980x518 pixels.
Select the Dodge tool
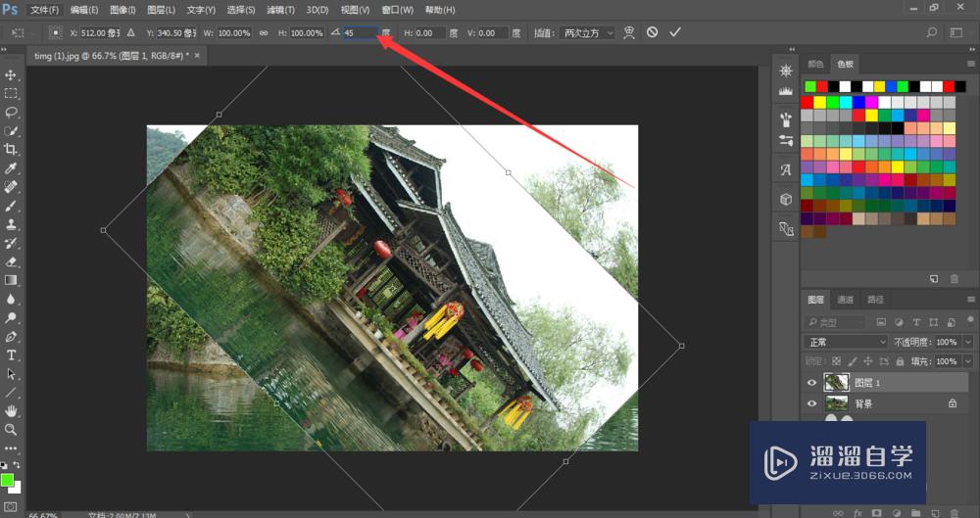[x=11, y=318]
